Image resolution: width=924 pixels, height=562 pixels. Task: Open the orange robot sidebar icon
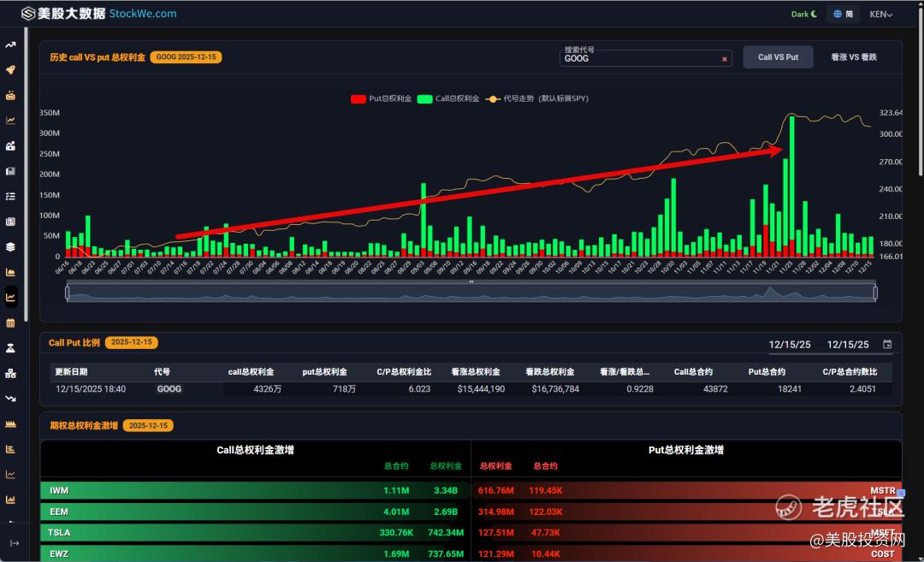tap(10, 96)
